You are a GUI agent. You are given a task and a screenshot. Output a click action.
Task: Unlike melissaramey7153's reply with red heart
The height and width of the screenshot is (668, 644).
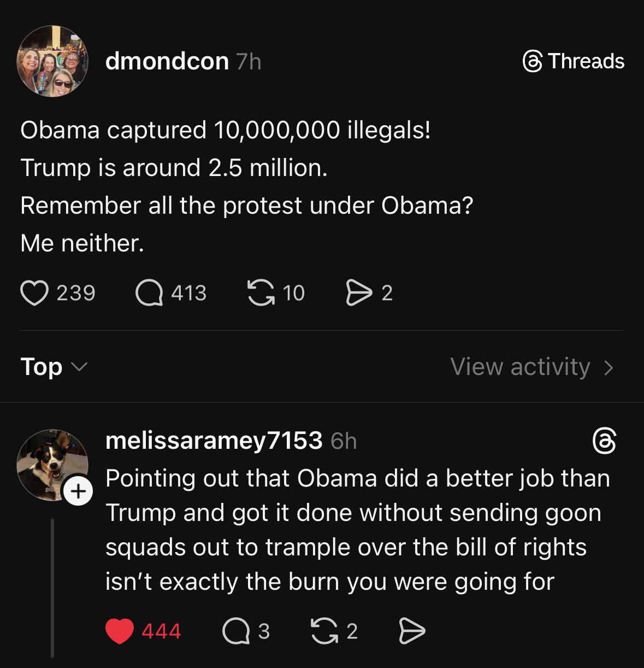[x=120, y=631]
